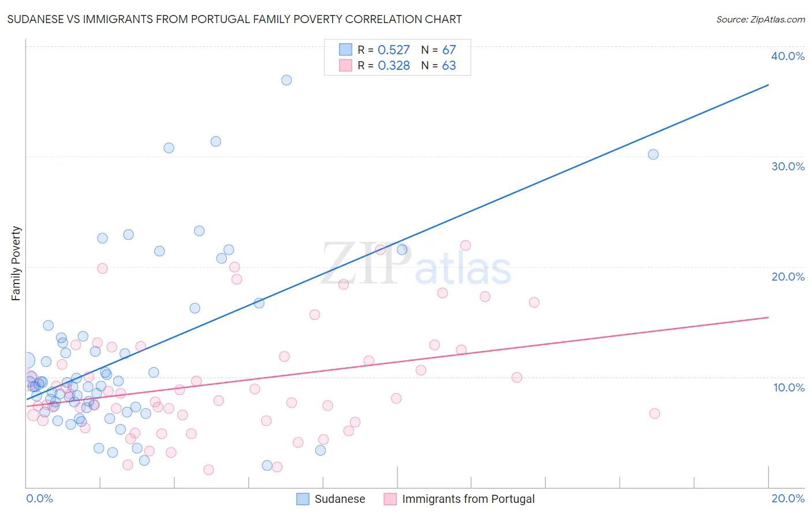Click the blue swatch beside R = 0.527
This screenshot has width=812, height=515.
coord(345,50)
